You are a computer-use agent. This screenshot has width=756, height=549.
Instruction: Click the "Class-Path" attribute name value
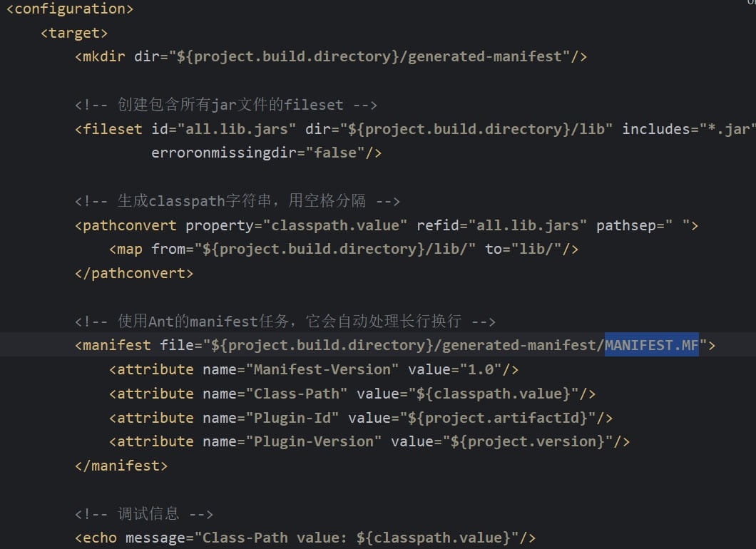301,394
